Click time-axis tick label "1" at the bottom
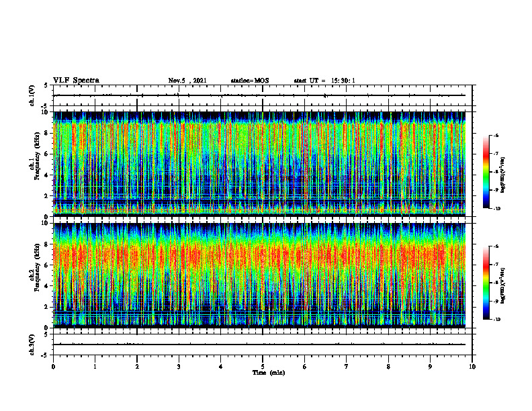The width and height of the screenshot is (532, 411). tap(95, 367)
